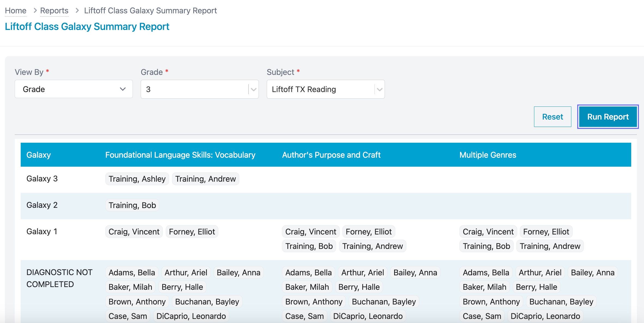This screenshot has height=323, width=644.
Task: Open the Reports breadcrumb link
Action: pos(54,11)
